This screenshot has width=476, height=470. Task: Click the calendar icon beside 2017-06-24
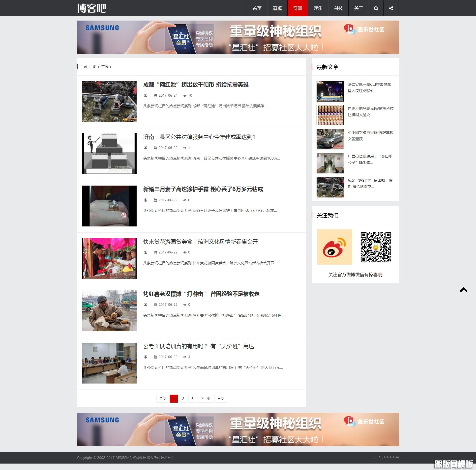155,95
